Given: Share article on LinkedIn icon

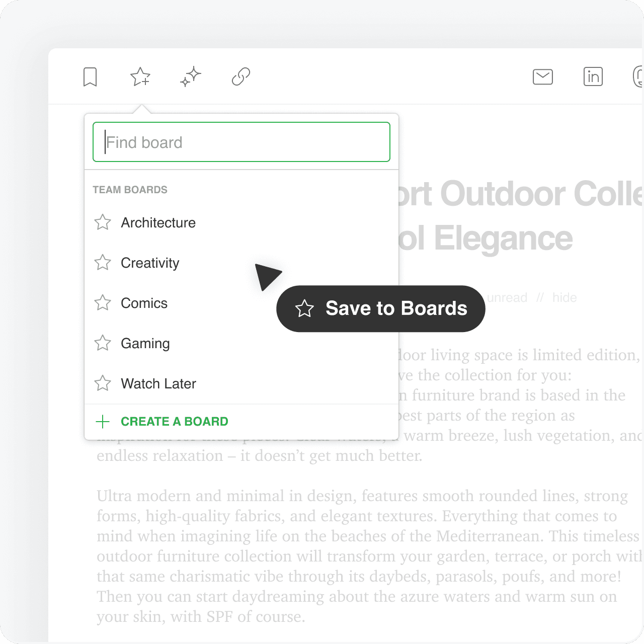Looking at the screenshot, I should pyautogui.click(x=593, y=76).
